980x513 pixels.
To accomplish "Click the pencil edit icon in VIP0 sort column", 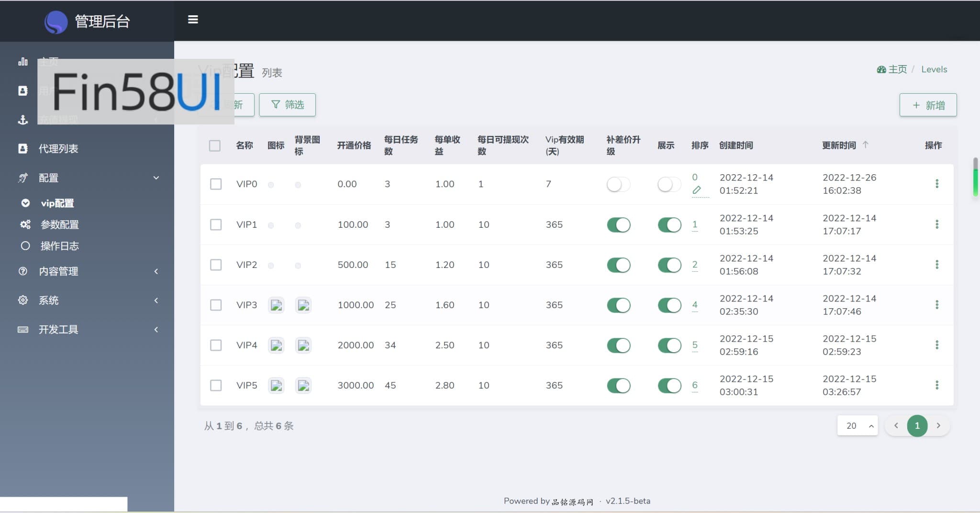I will point(697,190).
